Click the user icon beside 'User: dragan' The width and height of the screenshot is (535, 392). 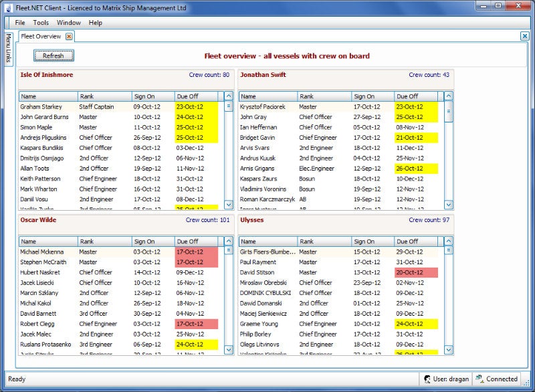click(427, 379)
